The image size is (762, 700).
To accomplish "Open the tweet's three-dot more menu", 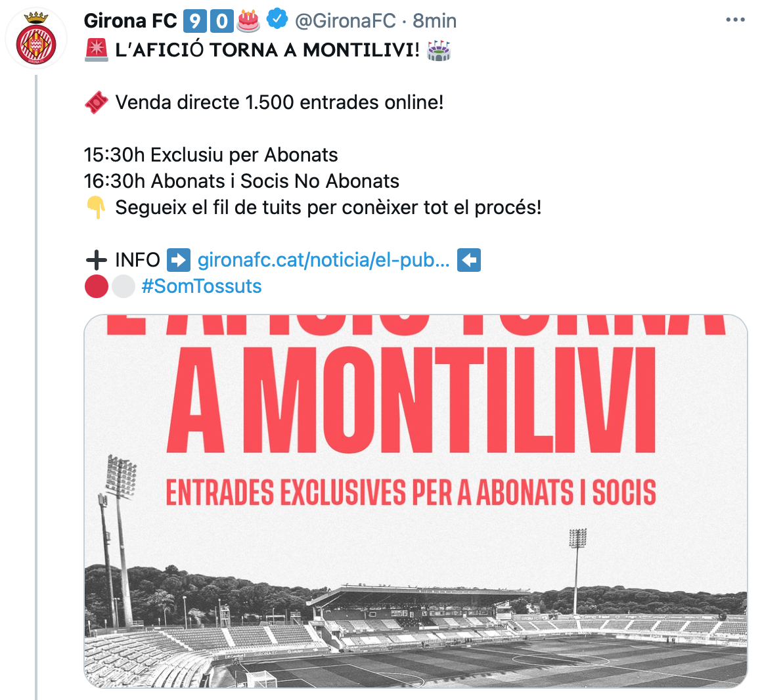I will tap(735, 20).
